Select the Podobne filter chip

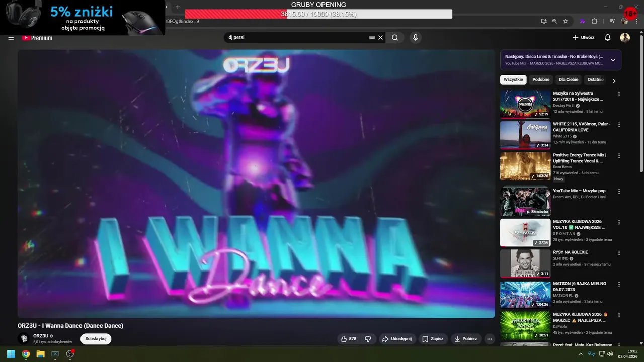point(541,80)
